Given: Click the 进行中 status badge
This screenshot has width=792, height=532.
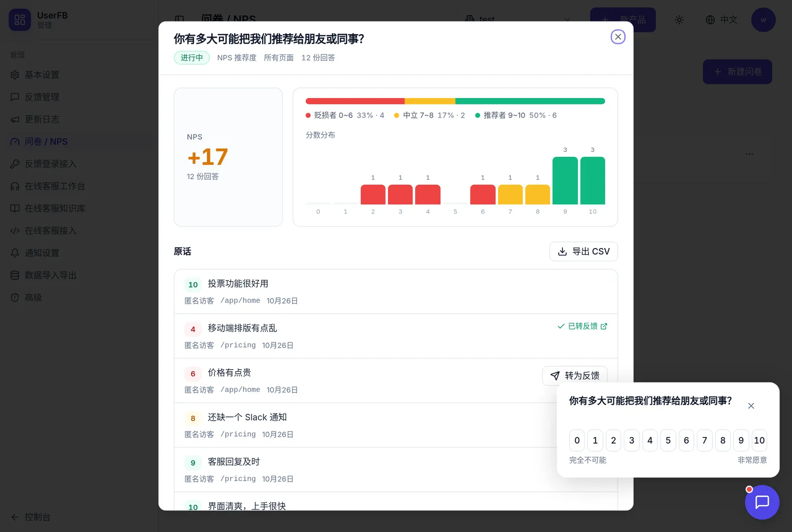Looking at the screenshot, I should click(192, 58).
